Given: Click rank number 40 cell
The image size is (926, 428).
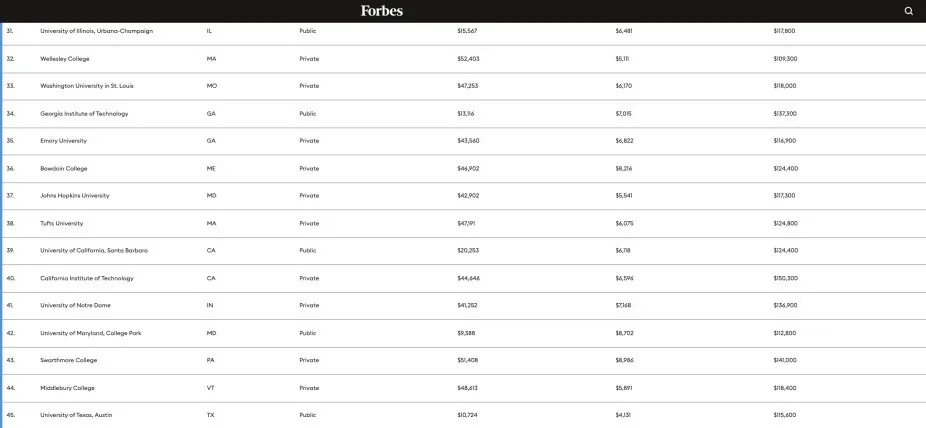Looking at the screenshot, I should coord(11,278).
